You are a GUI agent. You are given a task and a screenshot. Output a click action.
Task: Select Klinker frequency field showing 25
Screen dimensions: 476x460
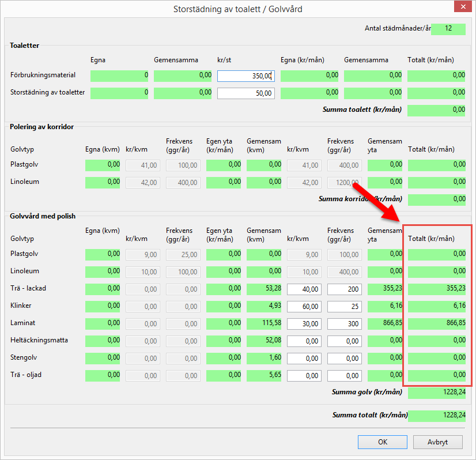coord(345,307)
